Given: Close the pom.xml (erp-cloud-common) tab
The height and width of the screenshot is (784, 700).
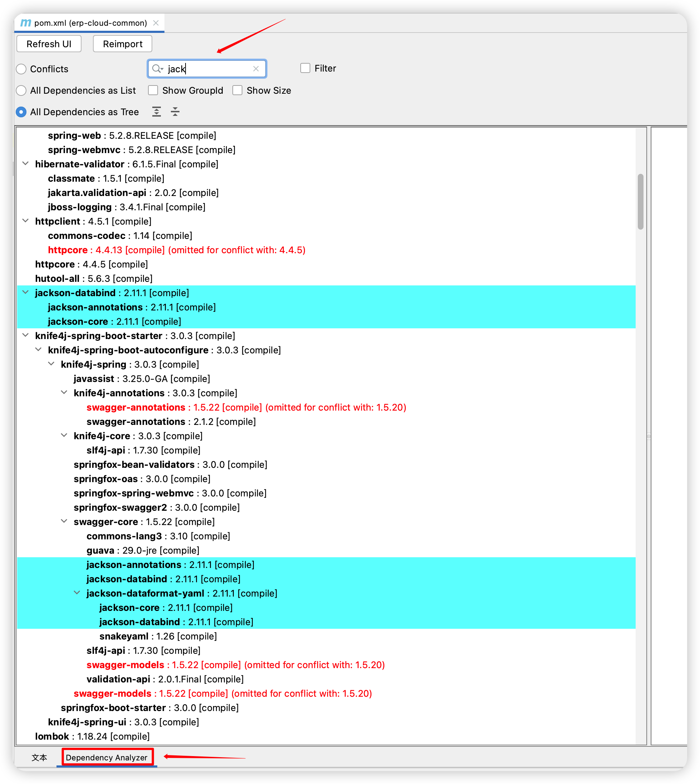Looking at the screenshot, I should click(156, 23).
